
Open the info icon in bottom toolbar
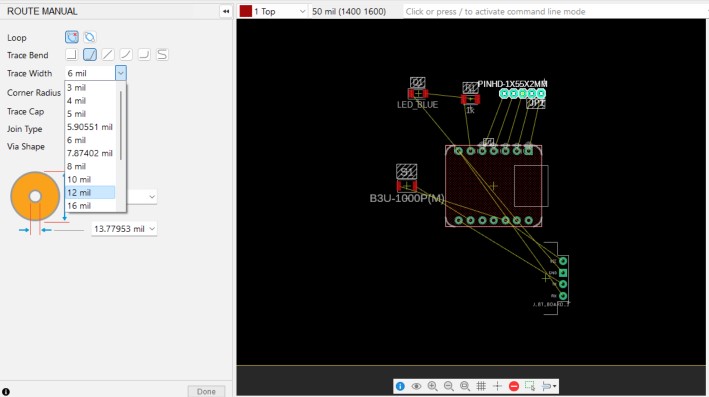400,386
